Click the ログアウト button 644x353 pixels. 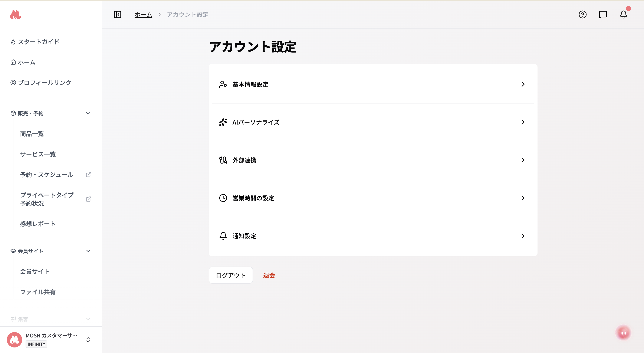(x=231, y=275)
